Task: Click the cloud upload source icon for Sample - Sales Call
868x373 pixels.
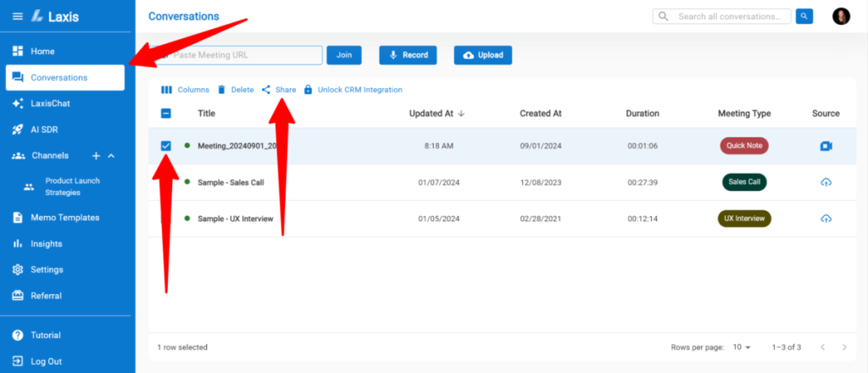Action: coord(826,182)
